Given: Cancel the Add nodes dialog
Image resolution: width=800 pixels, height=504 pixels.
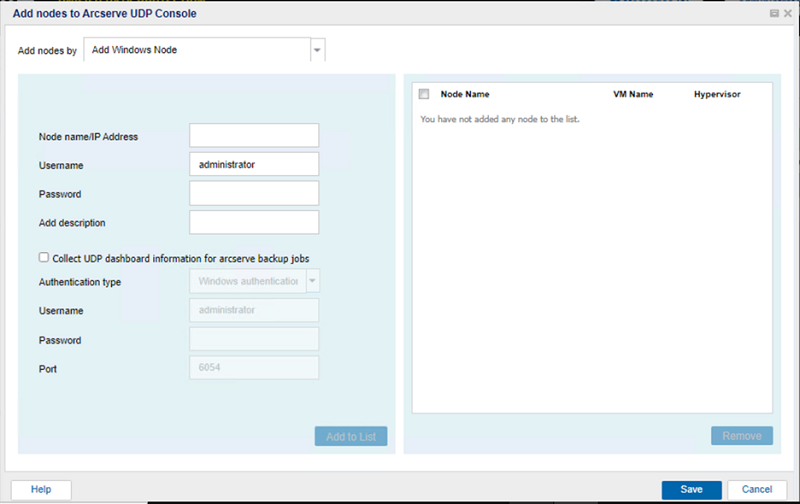Looking at the screenshot, I should point(757,490).
